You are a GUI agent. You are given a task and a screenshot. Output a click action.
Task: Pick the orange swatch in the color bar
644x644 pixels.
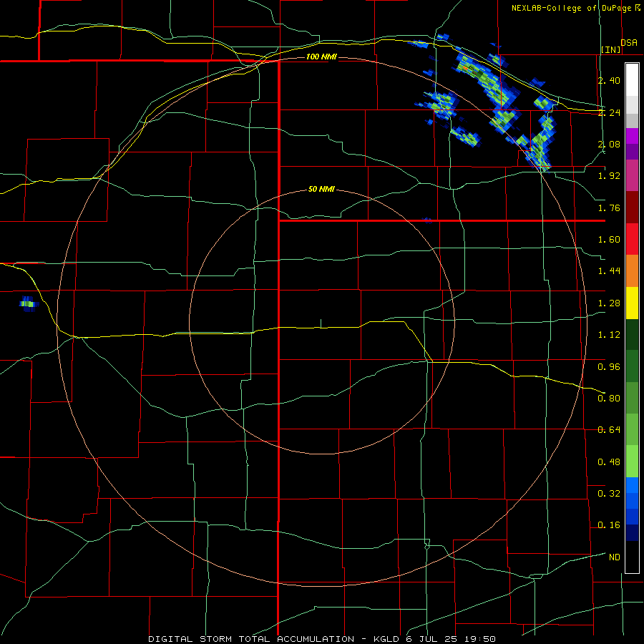click(632, 271)
